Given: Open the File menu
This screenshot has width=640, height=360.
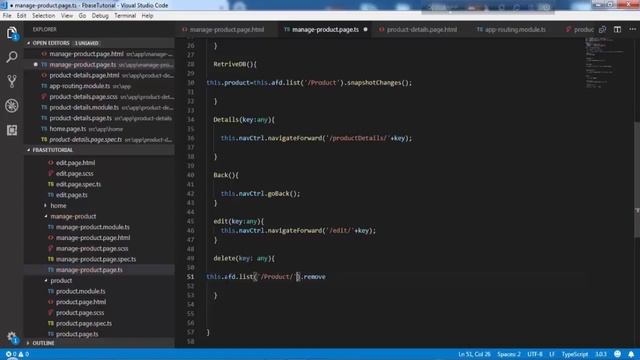Looking at the screenshot, I should pos(7,16).
